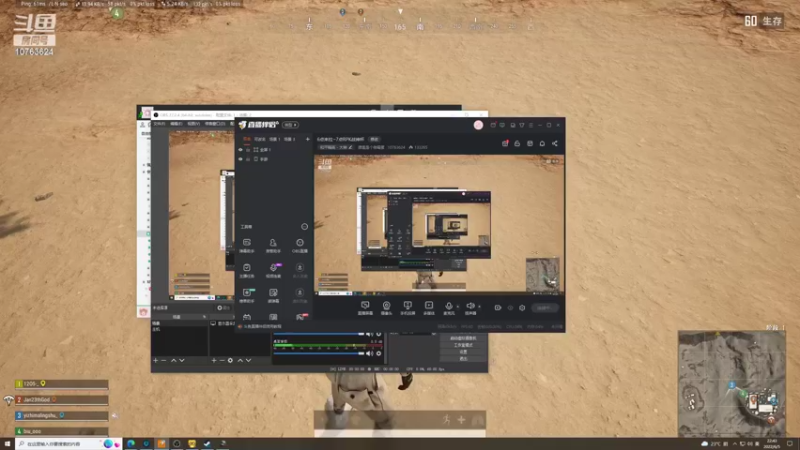
Task: Select the first active scene tab
Action: [x=247, y=139]
